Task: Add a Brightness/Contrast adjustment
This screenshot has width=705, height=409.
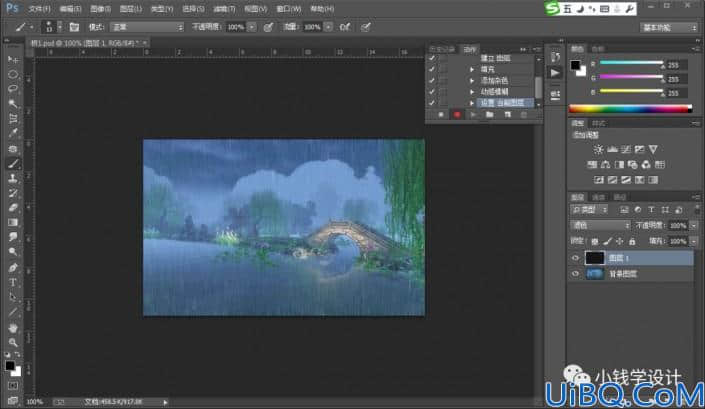Action: 598,149
